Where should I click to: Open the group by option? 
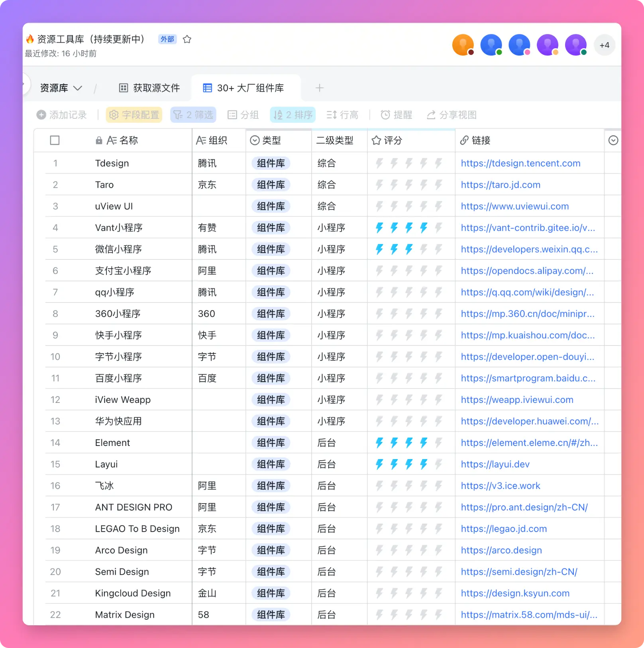pos(243,115)
